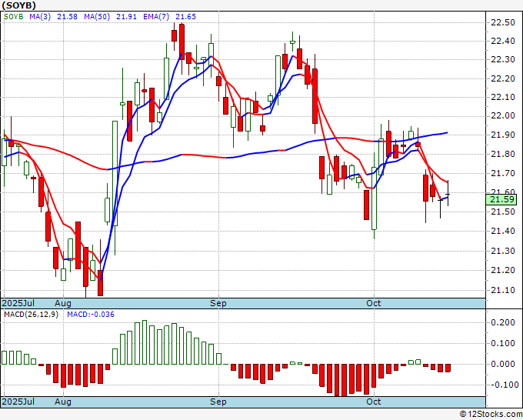This screenshot has width=523, height=420.
Task: Click the 0.100 MACD axis label
Action: (x=503, y=343)
